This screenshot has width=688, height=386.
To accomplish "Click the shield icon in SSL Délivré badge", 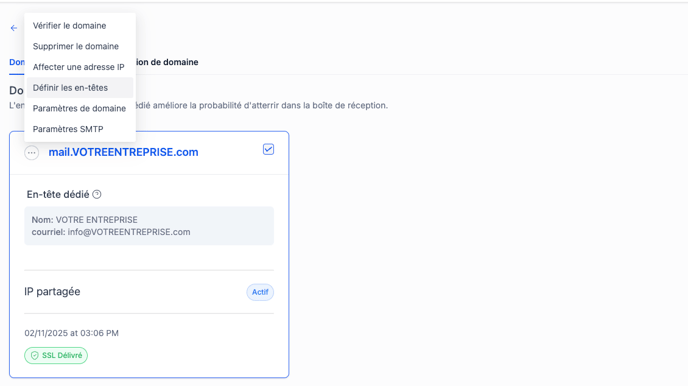I will pyautogui.click(x=35, y=355).
